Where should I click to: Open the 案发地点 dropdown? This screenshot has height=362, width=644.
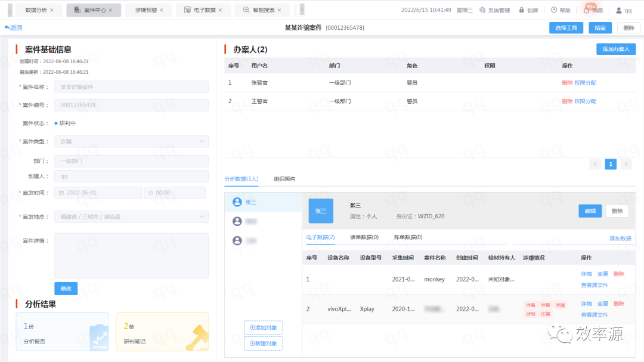point(131,216)
